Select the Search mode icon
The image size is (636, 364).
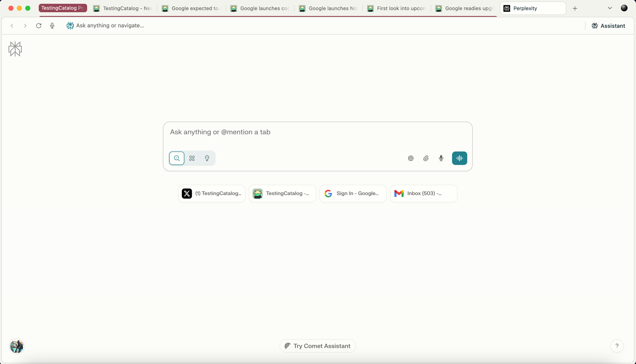(177, 158)
